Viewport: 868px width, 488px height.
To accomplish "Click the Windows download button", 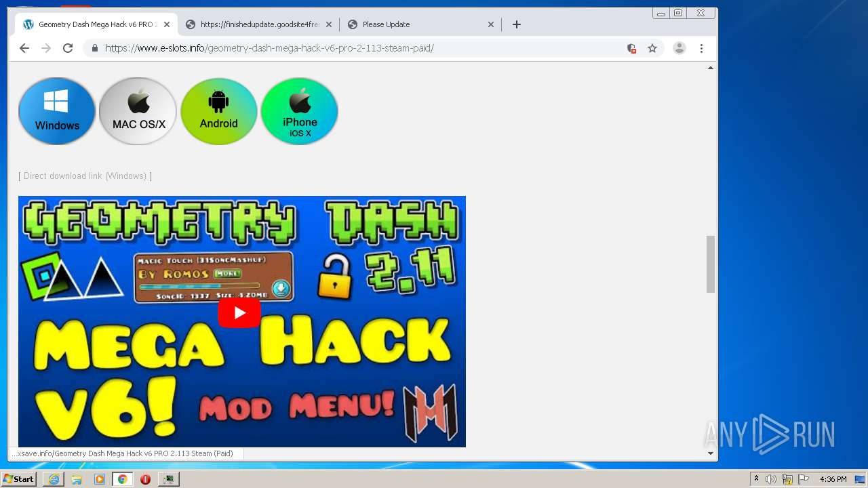I will click(x=57, y=111).
